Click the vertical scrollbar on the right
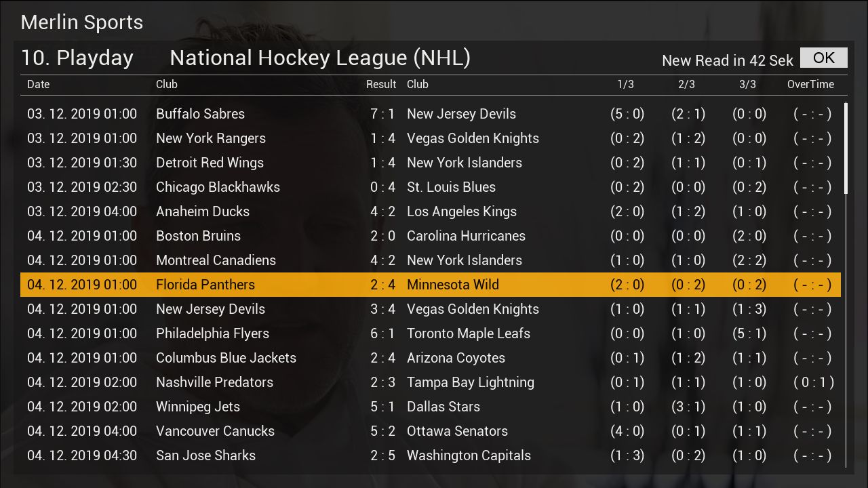The height and width of the screenshot is (488, 868). [846, 149]
